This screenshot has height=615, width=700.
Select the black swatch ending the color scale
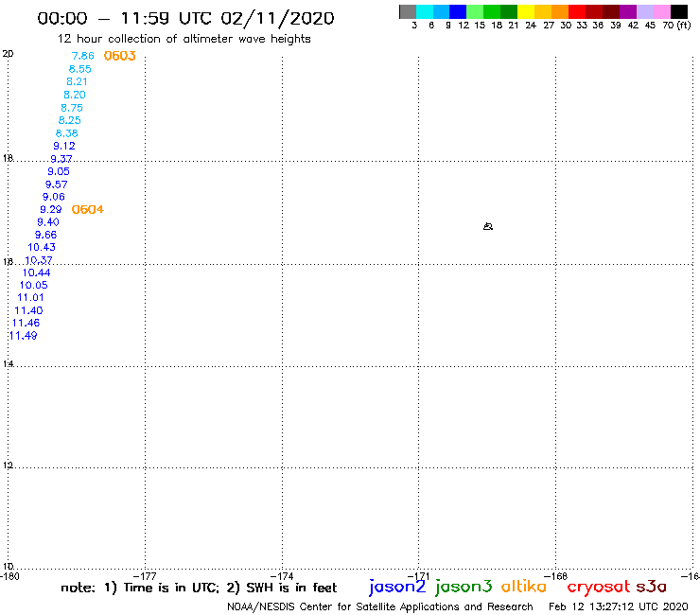coord(679,11)
